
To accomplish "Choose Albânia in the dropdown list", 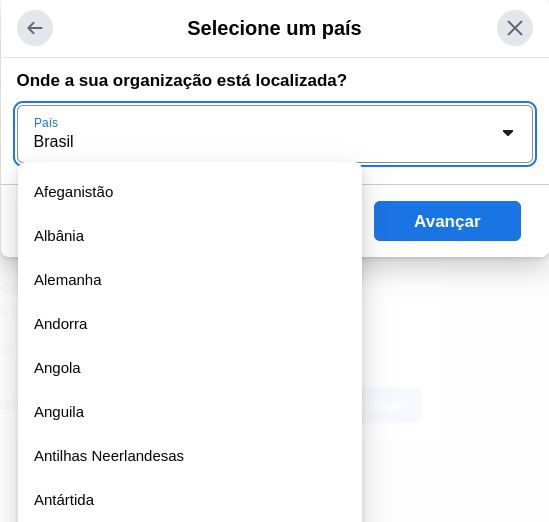I will tap(190, 236).
